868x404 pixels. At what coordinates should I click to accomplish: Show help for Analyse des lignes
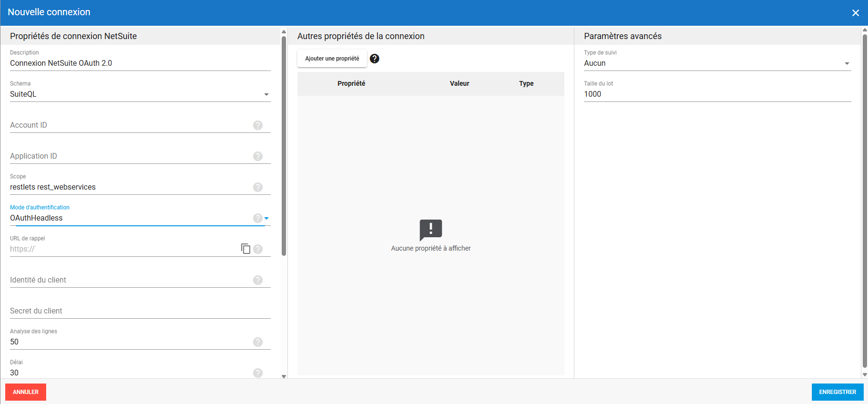pyautogui.click(x=258, y=342)
